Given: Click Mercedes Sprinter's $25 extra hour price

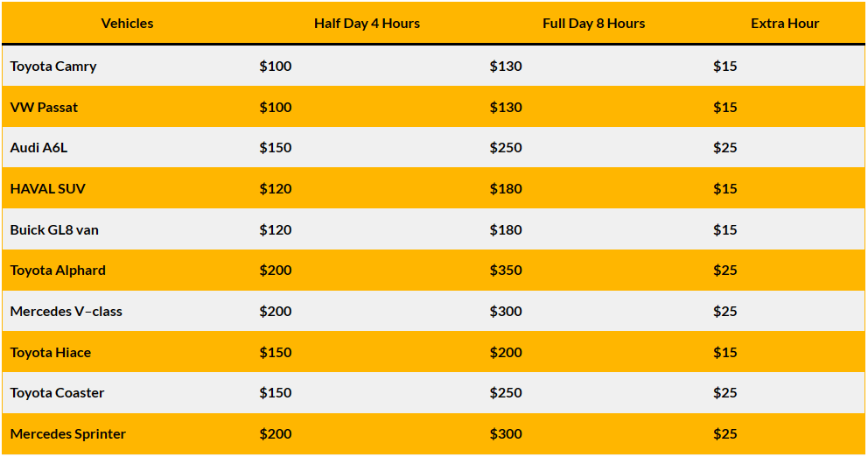Looking at the screenshot, I should pyautogui.click(x=724, y=433).
